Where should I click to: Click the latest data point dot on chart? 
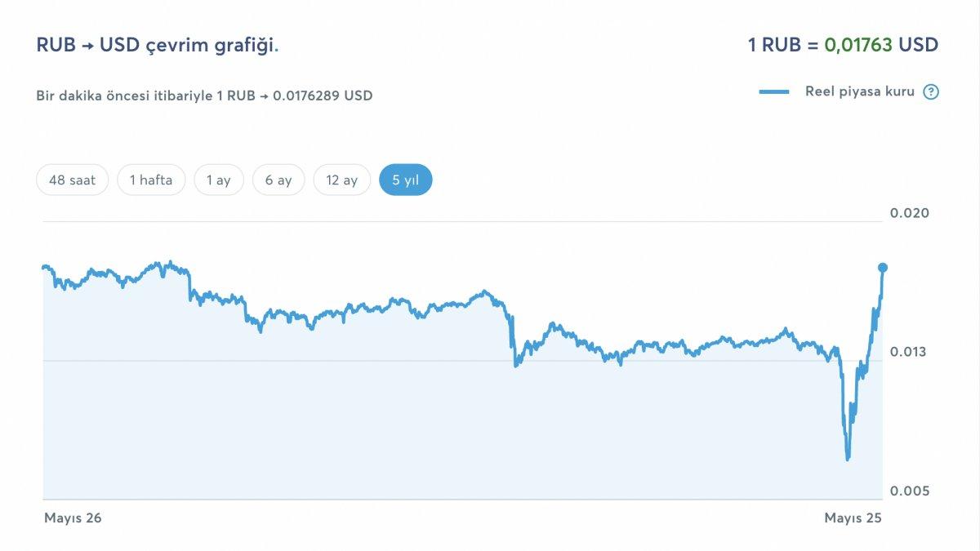tap(881, 266)
